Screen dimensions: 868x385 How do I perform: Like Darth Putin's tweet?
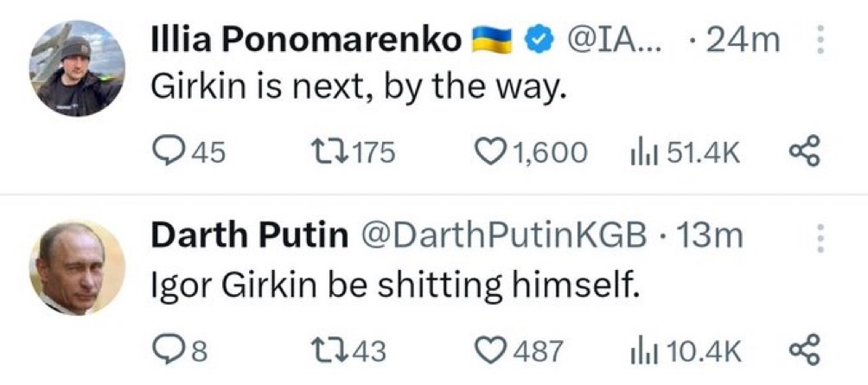[x=493, y=350]
